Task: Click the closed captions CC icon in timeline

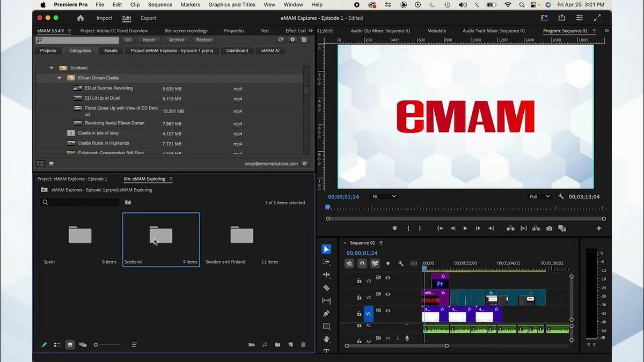Action: point(413,263)
